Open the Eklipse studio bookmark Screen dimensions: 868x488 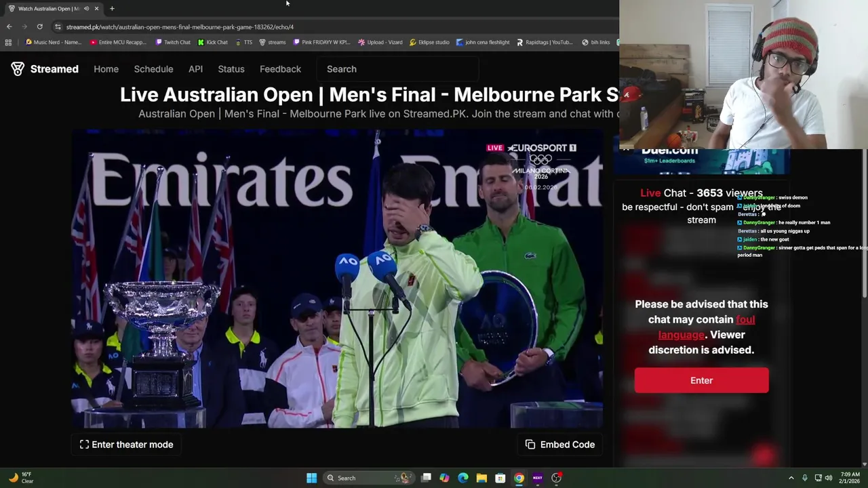(430, 42)
